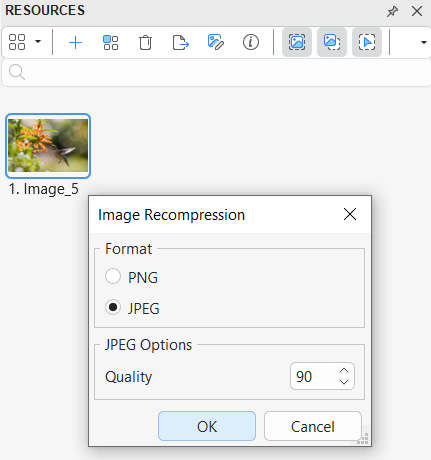The height and width of the screenshot is (460, 431).
Task: Click Cancel in Image Recompression
Action: tap(313, 426)
